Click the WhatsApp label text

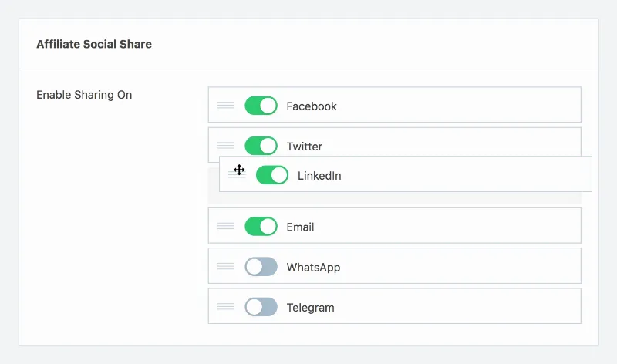(x=313, y=268)
